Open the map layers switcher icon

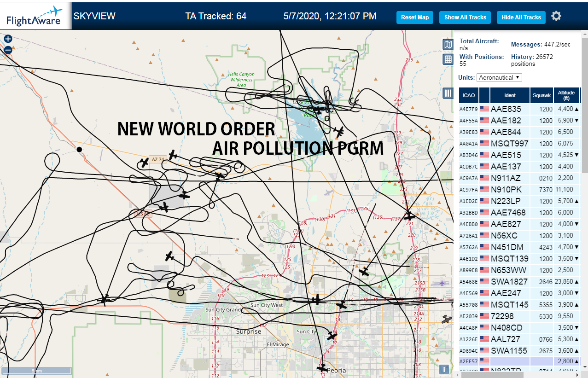448,44
